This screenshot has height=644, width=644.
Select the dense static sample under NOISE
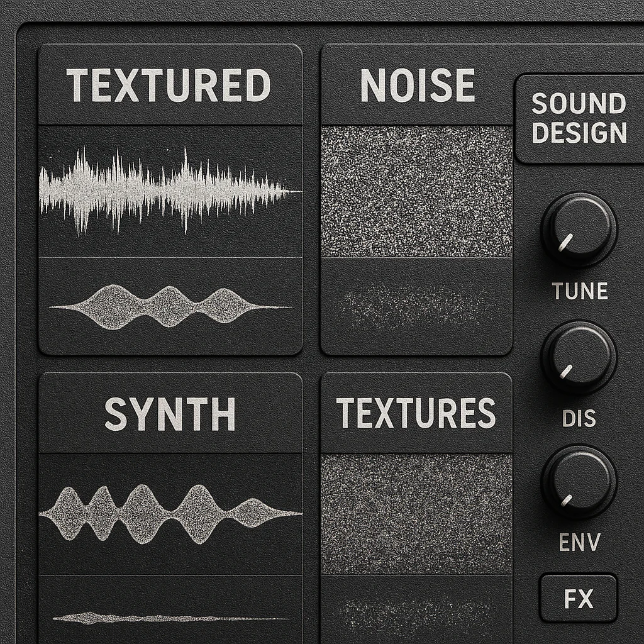coord(416,191)
